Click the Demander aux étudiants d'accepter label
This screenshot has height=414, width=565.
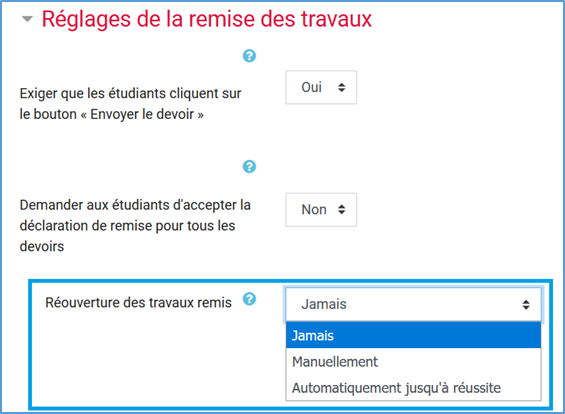pos(135,226)
